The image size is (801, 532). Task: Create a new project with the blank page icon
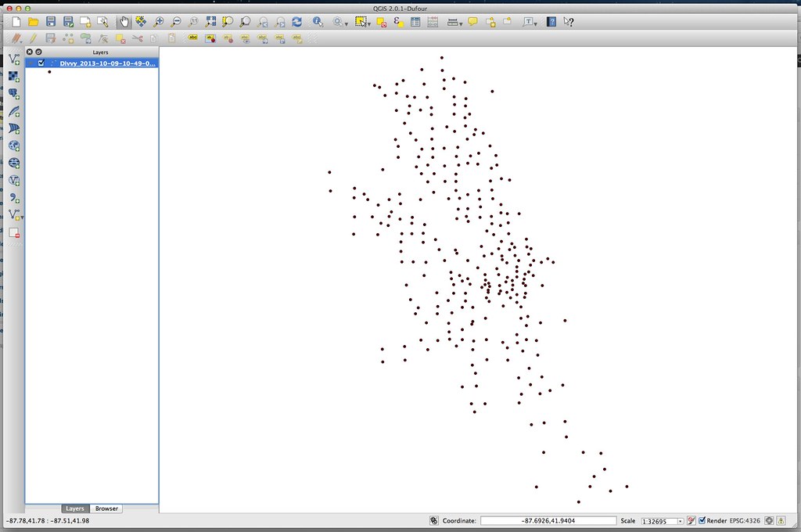click(x=16, y=21)
